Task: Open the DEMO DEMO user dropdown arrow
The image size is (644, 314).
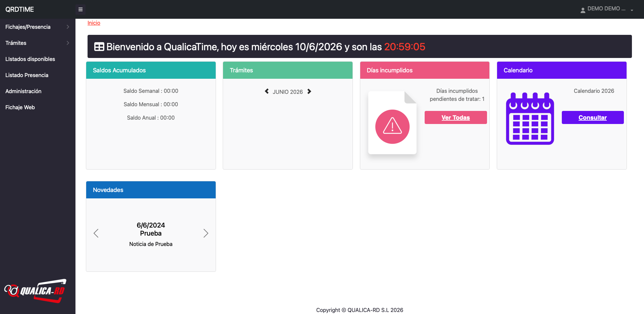Action: (632, 10)
